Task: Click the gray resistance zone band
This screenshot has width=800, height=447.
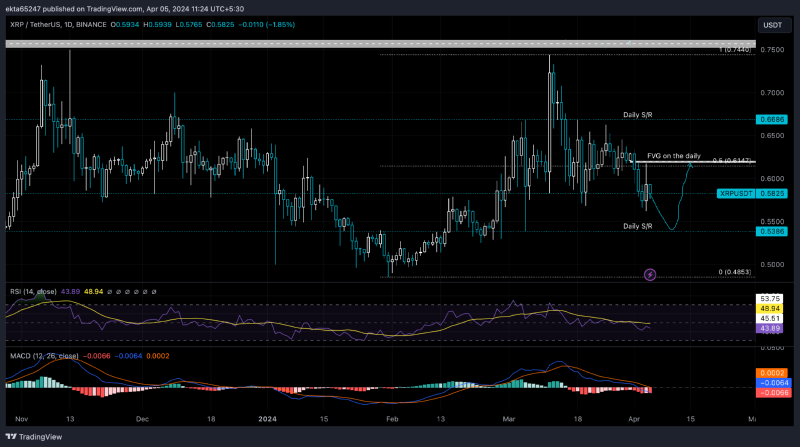Action: [x=380, y=43]
